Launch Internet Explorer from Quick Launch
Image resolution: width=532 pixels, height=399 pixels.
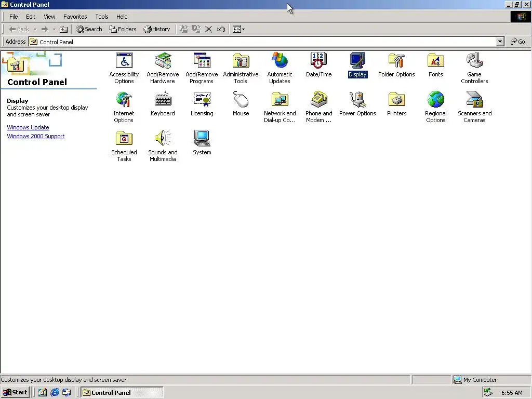(x=54, y=393)
